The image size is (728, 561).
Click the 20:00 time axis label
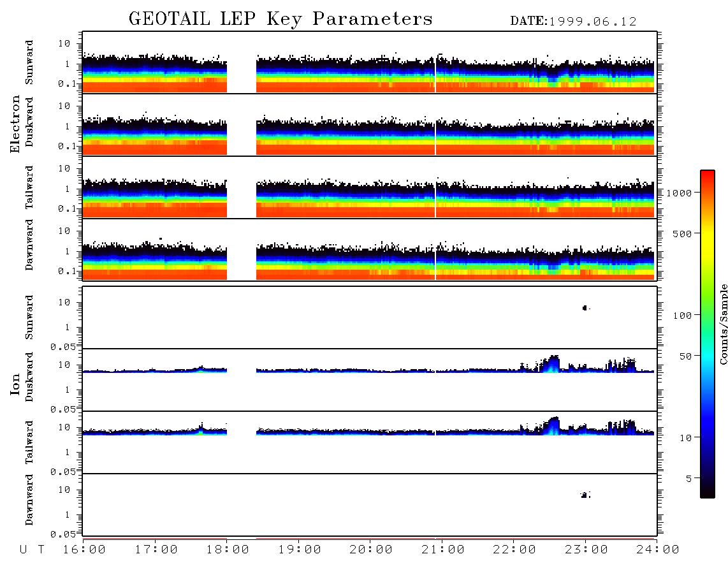[371, 550]
